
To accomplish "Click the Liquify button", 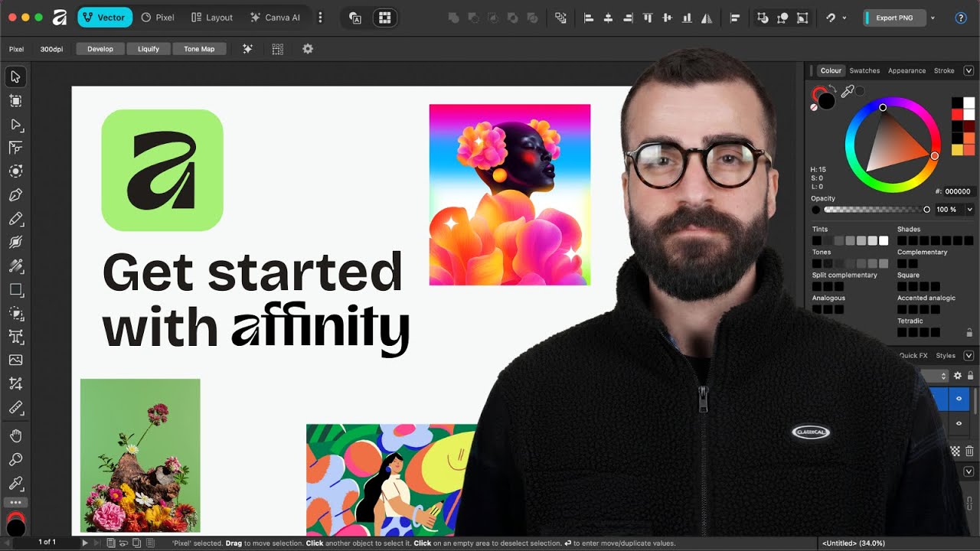I will point(149,49).
